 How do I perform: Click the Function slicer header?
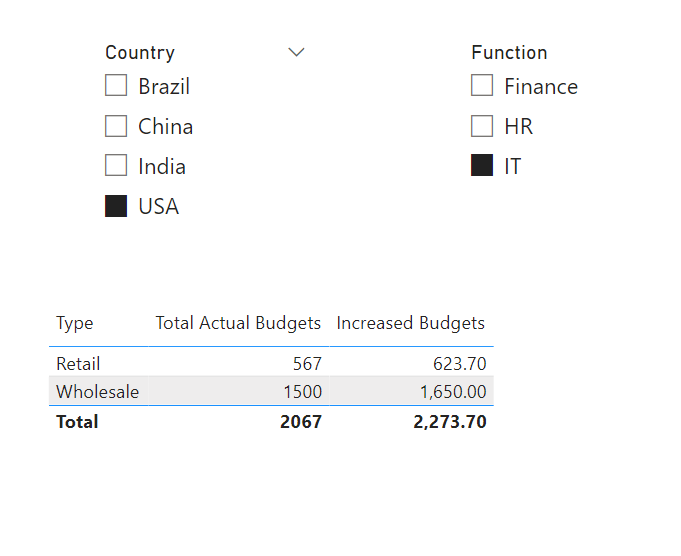click(x=509, y=53)
